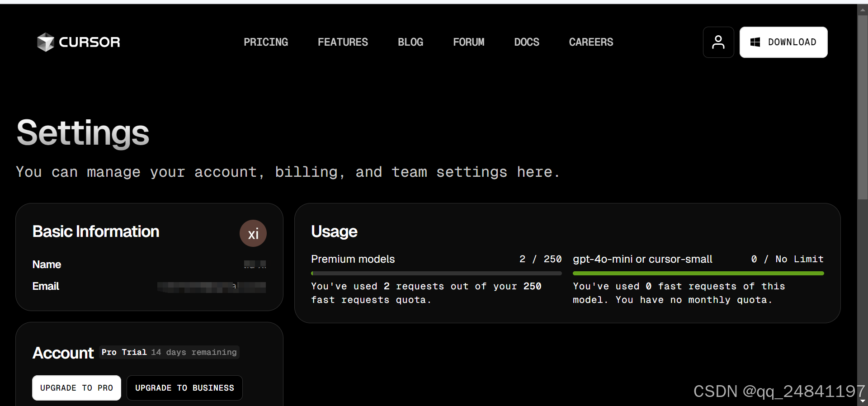Click the CURSOR wordmark text

(x=90, y=42)
